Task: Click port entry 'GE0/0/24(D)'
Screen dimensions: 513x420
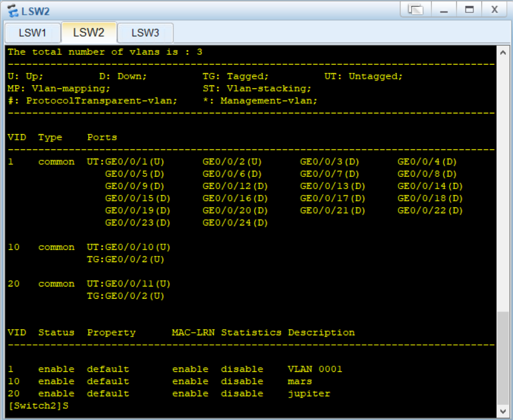Action: [x=235, y=222]
